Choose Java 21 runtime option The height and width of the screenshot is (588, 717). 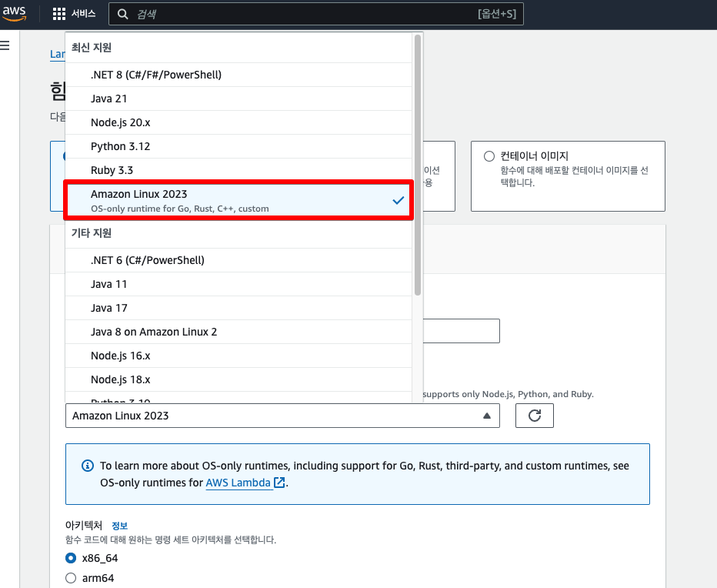click(x=238, y=99)
